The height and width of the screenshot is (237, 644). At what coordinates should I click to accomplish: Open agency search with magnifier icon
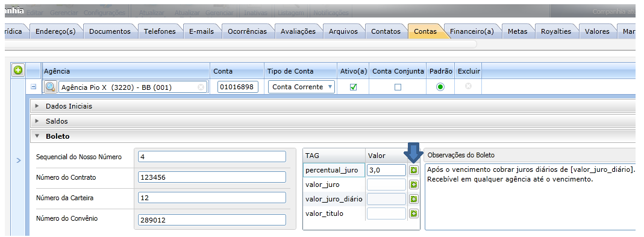50,87
